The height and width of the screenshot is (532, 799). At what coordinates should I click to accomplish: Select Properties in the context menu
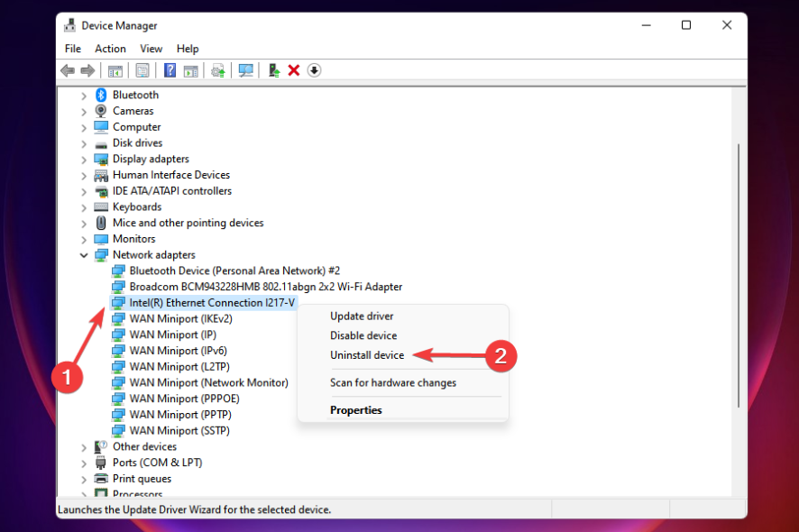tap(355, 409)
